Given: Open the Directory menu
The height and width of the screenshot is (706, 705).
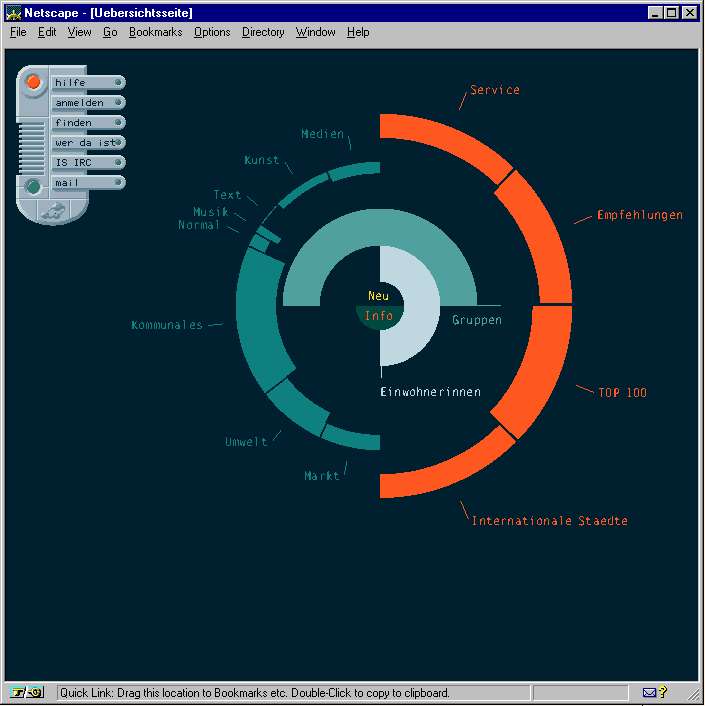Looking at the screenshot, I should pos(263,32).
